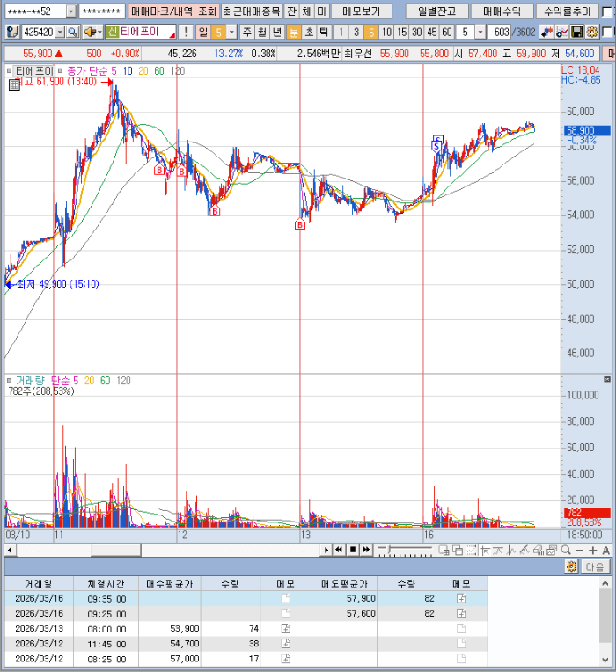The image size is (616, 672).
Task: Toggle the 일 daily chart button
Action: (x=202, y=32)
